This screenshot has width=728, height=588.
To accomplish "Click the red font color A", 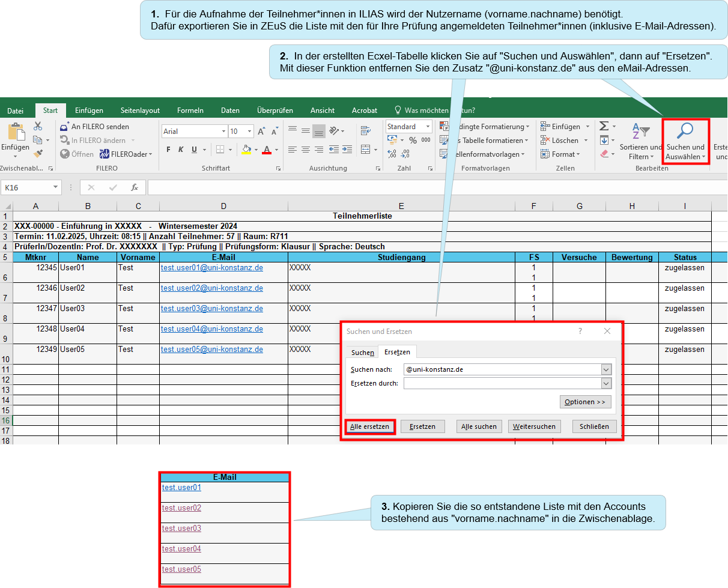I will coord(267,150).
